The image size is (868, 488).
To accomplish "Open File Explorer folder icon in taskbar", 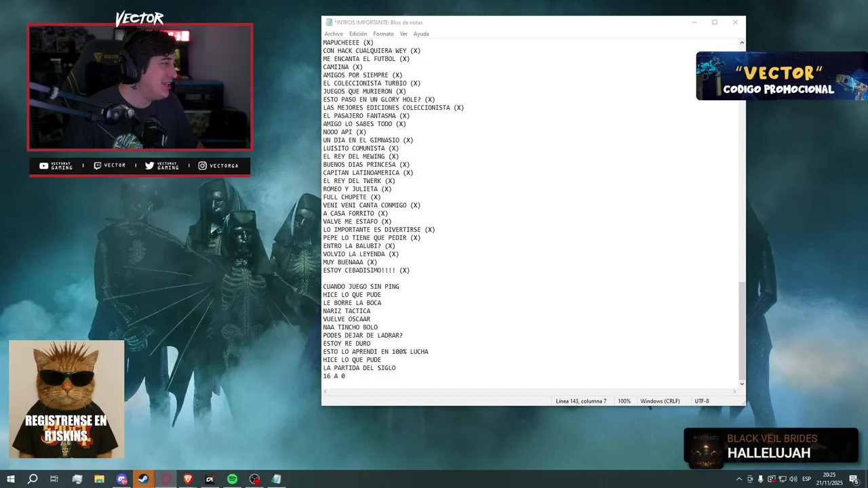I will coord(99,479).
